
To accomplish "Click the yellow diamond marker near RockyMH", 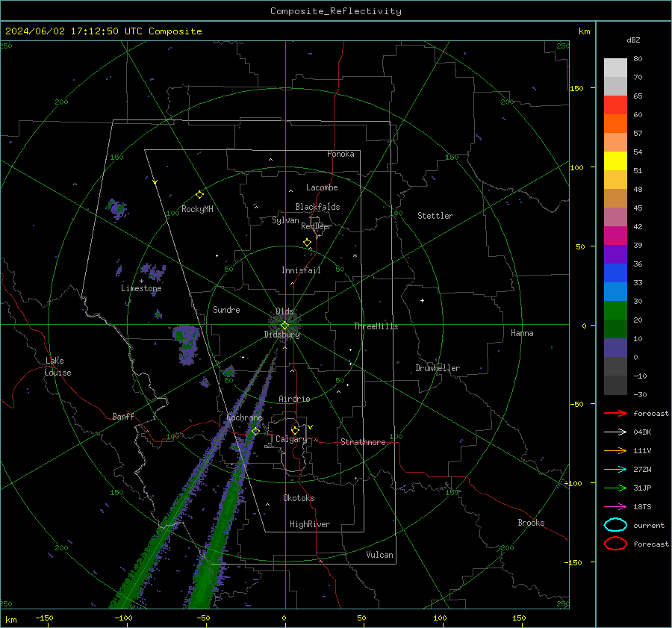I will pyautogui.click(x=199, y=195).
